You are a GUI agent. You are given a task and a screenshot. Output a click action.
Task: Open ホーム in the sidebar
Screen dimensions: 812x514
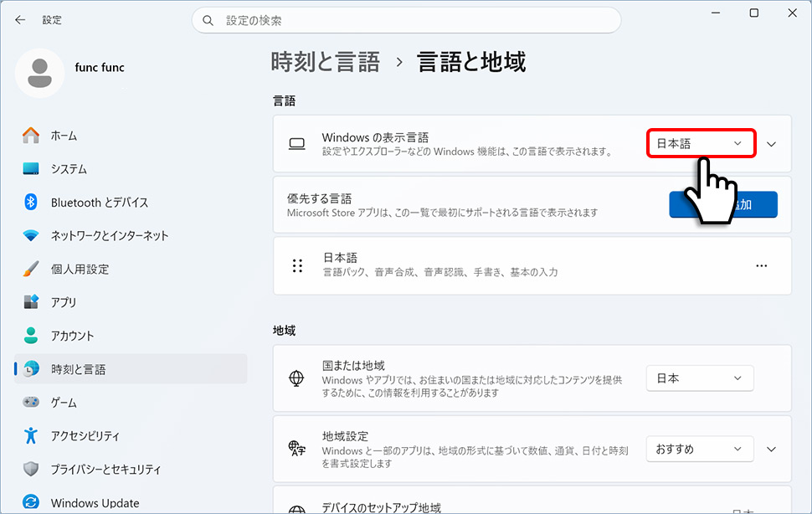[131, 136]
